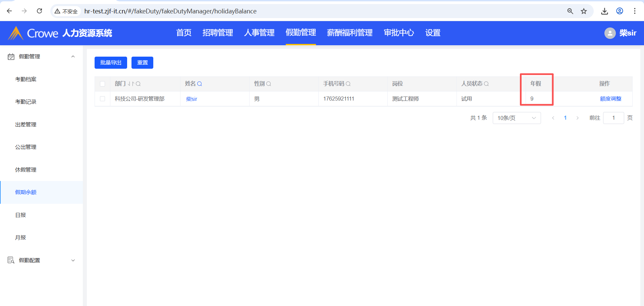Screen dimensions: 644x306
Task: Bookmark this page with the star icon
Action: (584, 11)
